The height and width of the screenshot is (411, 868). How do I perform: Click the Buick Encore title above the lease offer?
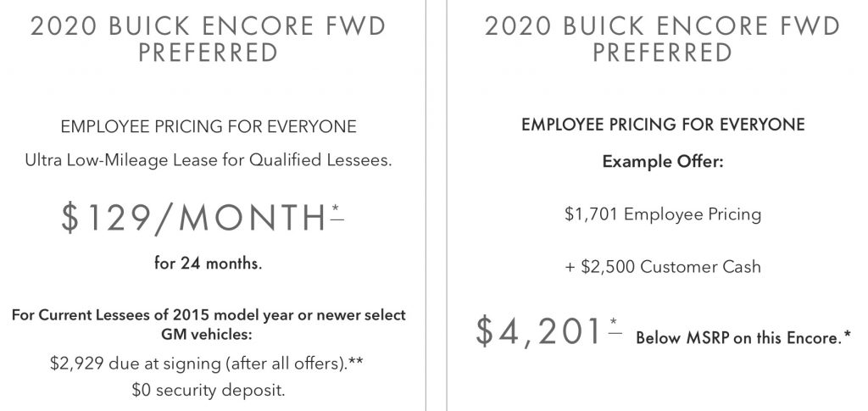[209, 39]
